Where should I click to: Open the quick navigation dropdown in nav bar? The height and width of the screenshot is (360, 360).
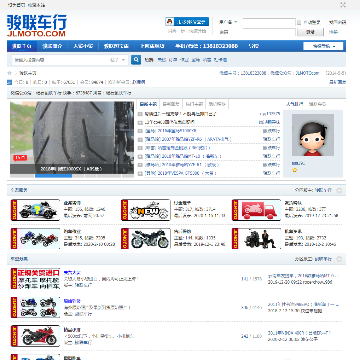[323, 46]
